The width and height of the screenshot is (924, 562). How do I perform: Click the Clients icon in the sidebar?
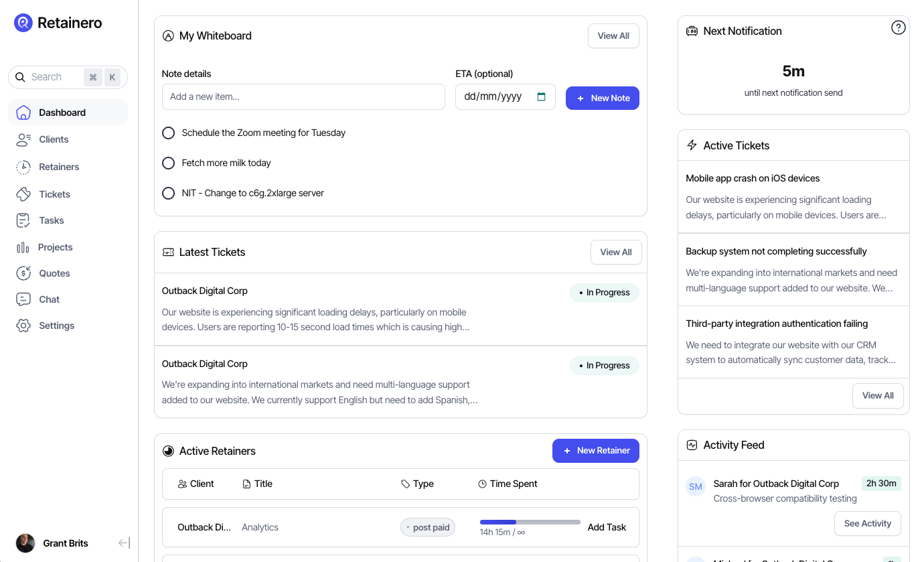[23, 139]
